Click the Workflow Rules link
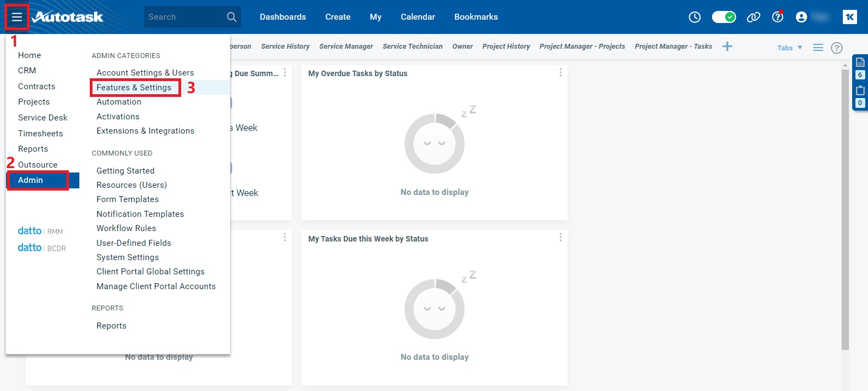The height and width of the screenshot is (391, 868). click(126, 228)
